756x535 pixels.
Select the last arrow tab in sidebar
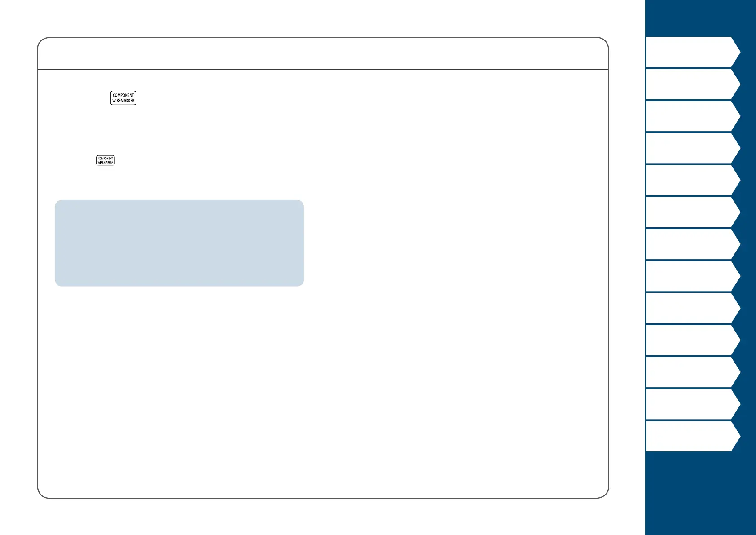pyautogui.click(x=693, y=436)
